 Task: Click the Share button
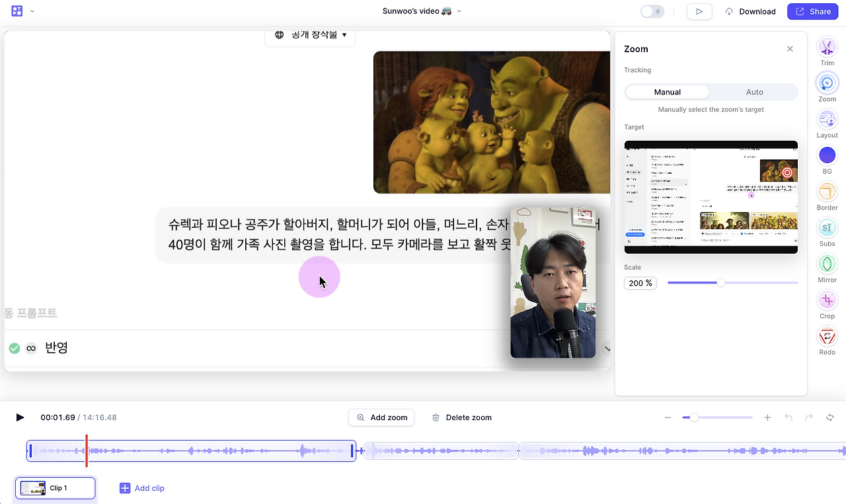[812, 11]
